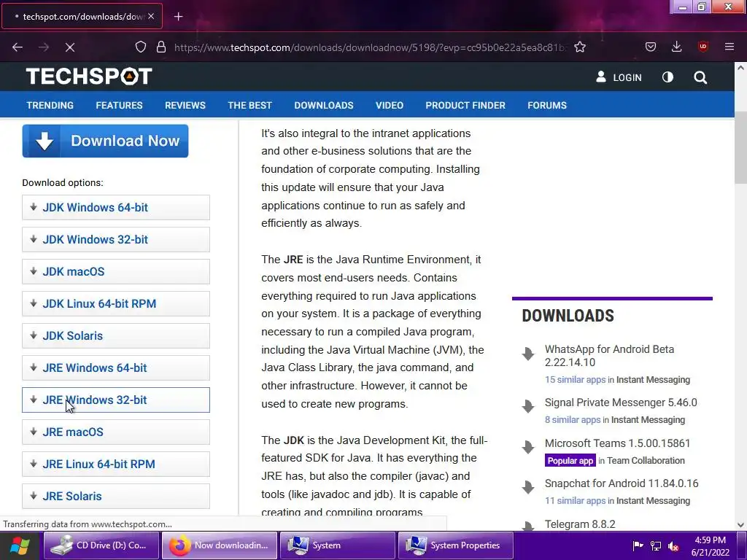Stop loading the page with the X button

point(70,47)
